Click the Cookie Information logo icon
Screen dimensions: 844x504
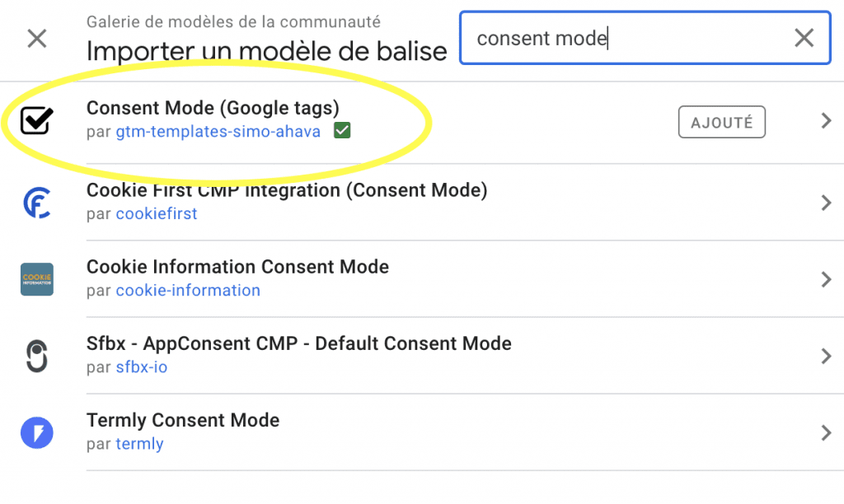[36, 279]
